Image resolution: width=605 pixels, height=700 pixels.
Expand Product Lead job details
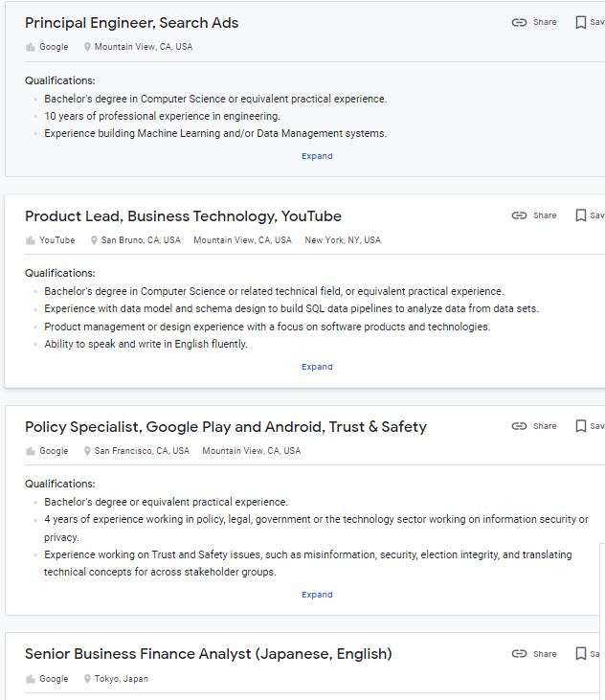[x=317, y=367]
